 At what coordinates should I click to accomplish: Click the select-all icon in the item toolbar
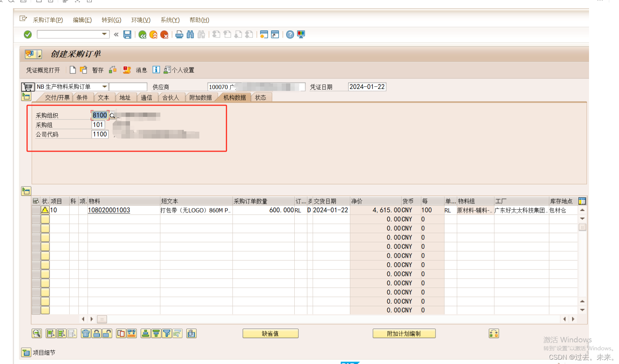51,334
